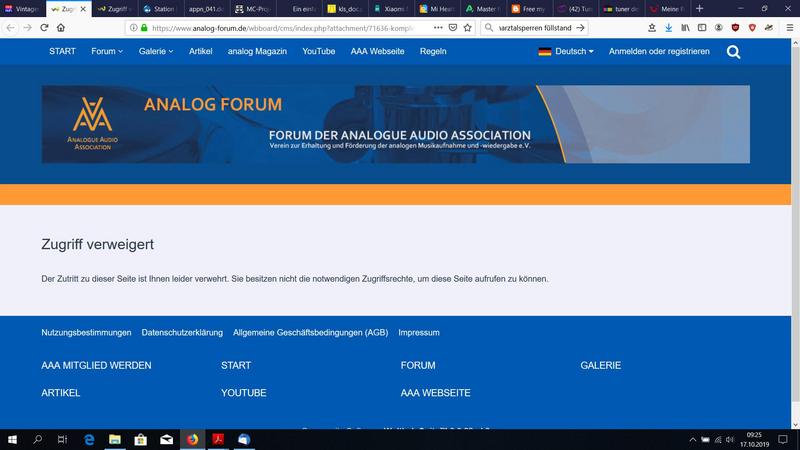This screenshot has height=450, width=800.
Task: Open YouTube in the top navigation
Action: (x=318, y=51)
